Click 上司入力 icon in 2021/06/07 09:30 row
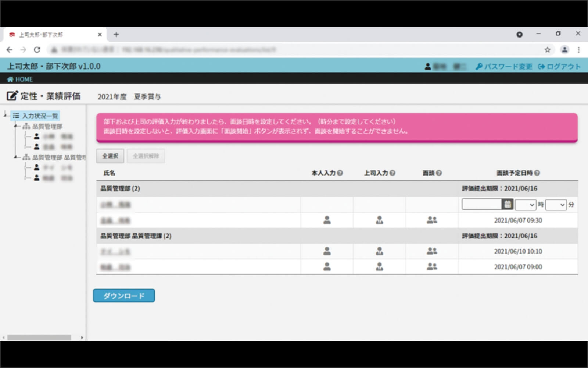The height and width of the screenshot is (368, 588). point(379,220)
